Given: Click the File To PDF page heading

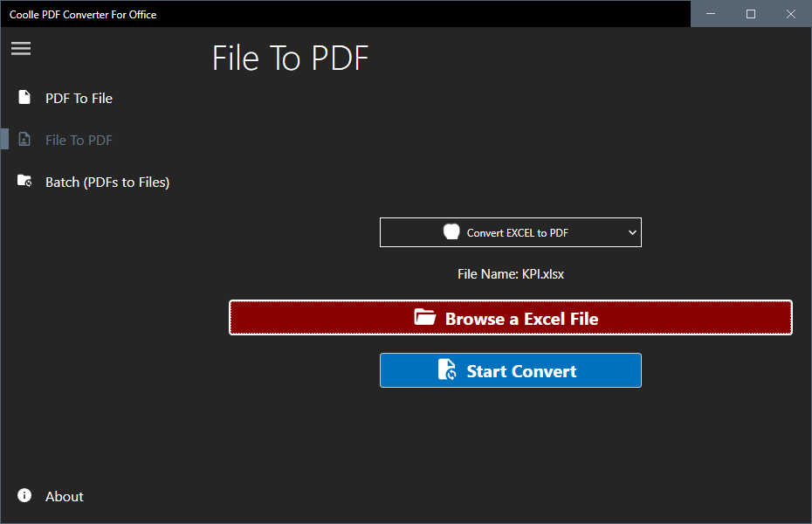Looking at the screenshot, I should point(290,59).
